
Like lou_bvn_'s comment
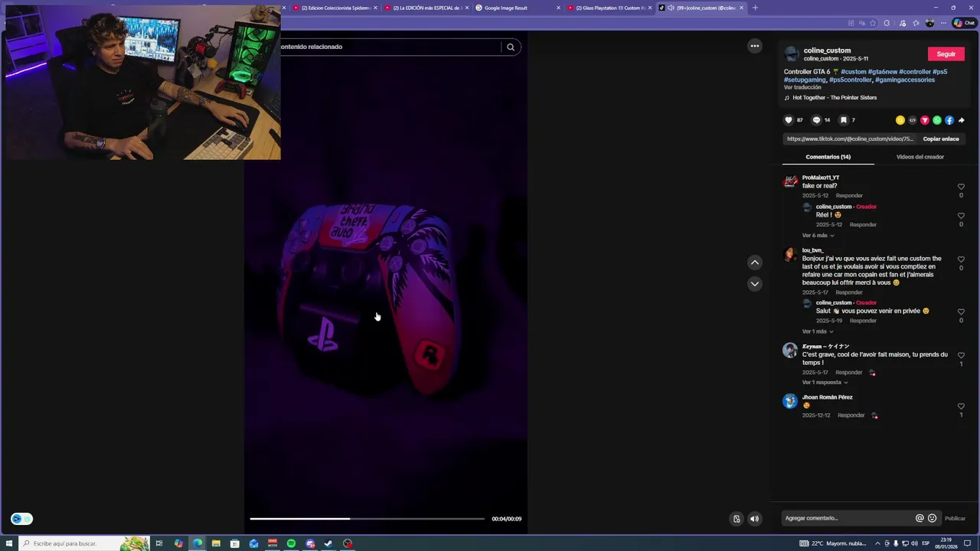[961, 259]
